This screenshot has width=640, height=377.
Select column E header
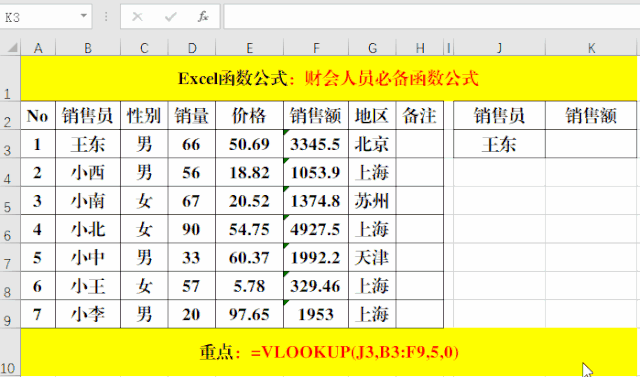[249, 48]
